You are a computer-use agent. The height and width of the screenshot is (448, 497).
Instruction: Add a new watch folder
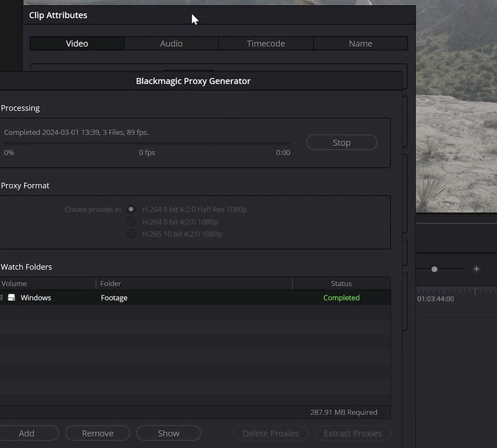[27, 433]
